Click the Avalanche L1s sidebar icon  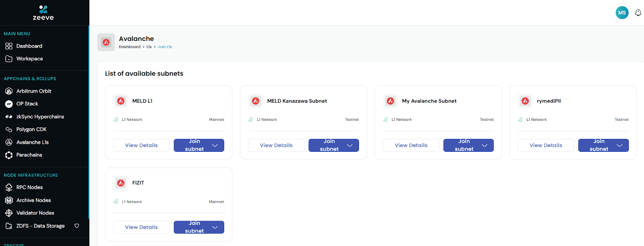(9, 142)
